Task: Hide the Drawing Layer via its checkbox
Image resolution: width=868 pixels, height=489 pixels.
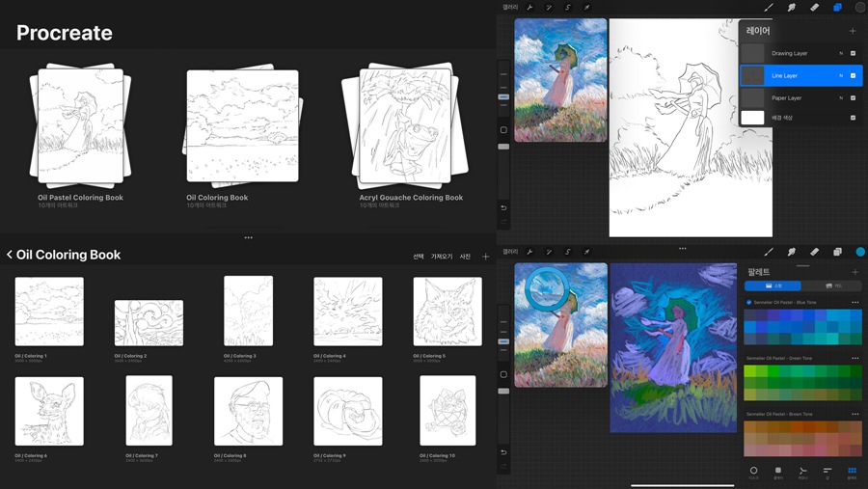Action: [853, 53]
